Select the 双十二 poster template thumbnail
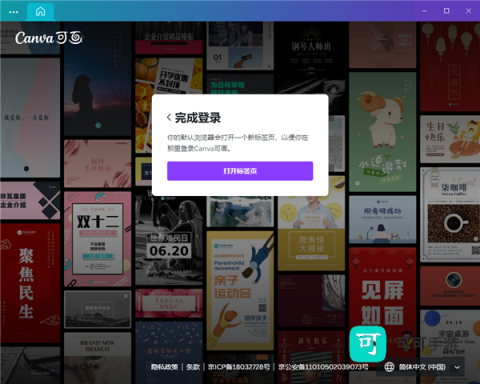This screenshot has width=480, height=384. point(98,239)
